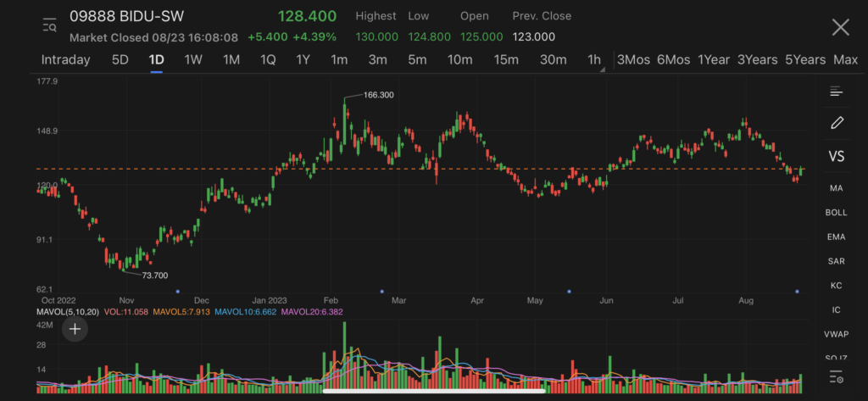Show the 6Mos range

(674, 60)
